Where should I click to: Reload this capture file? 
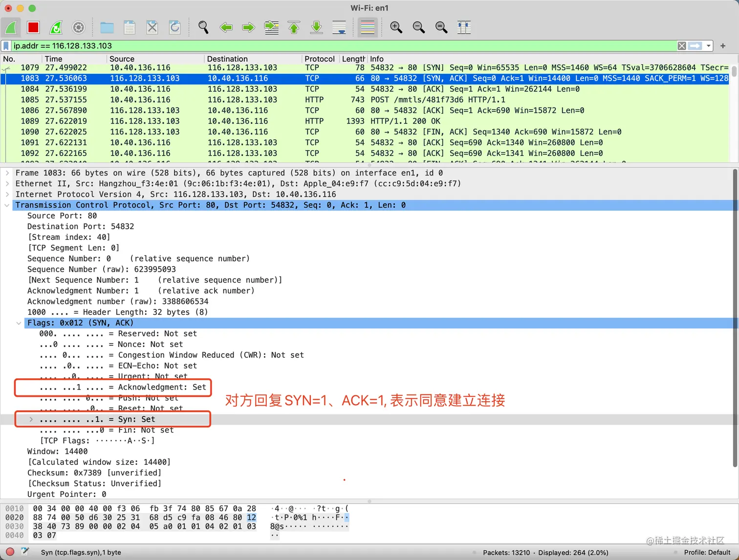[174, 27]
